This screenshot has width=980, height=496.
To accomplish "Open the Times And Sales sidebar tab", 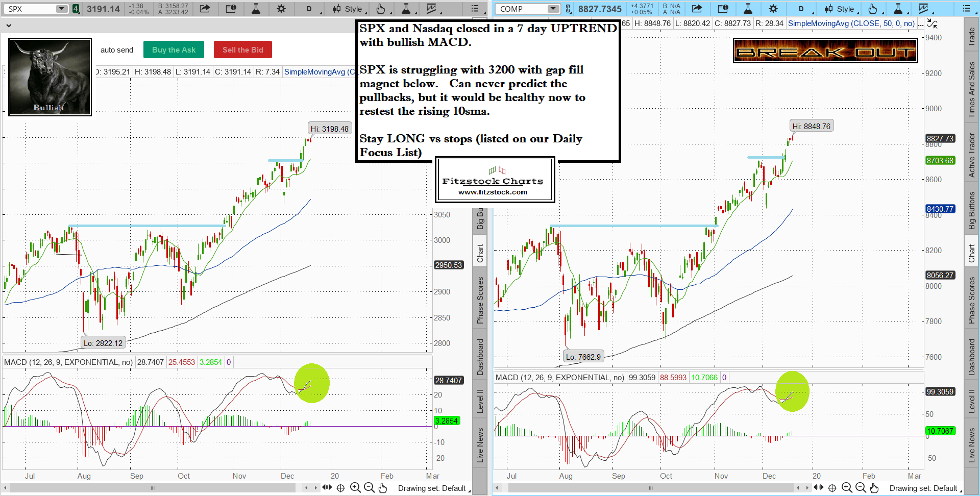I will [972, 90].
